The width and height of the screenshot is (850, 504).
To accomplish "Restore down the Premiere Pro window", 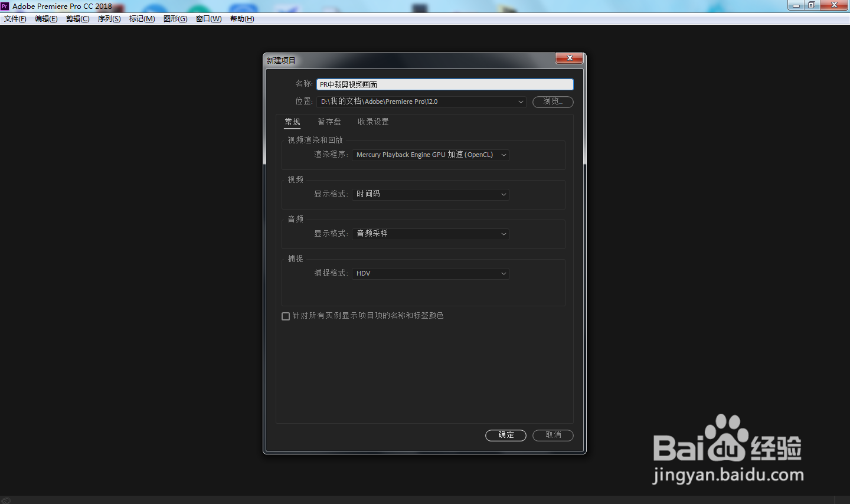I will [x=812, y=5].
